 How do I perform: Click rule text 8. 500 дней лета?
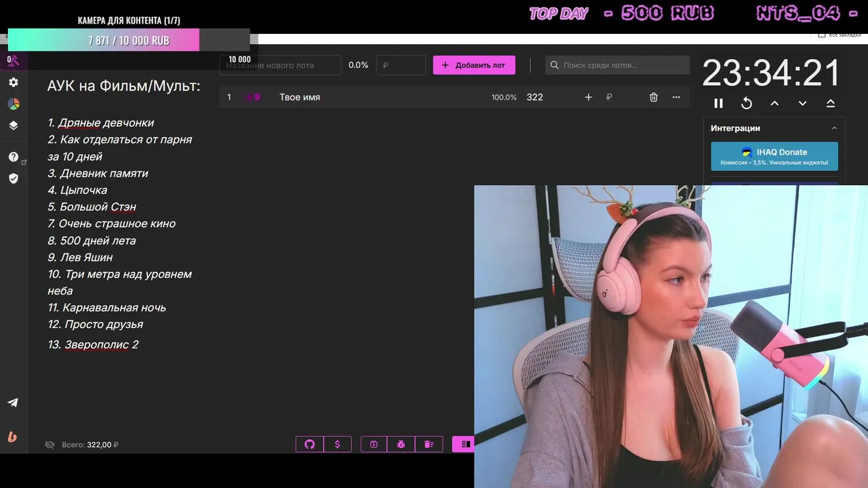(x=92, y=240)
